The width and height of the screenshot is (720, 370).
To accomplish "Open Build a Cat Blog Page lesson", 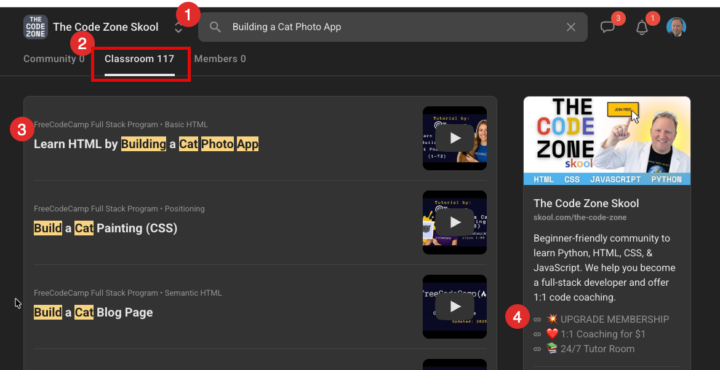I will [x=93, y=313].
